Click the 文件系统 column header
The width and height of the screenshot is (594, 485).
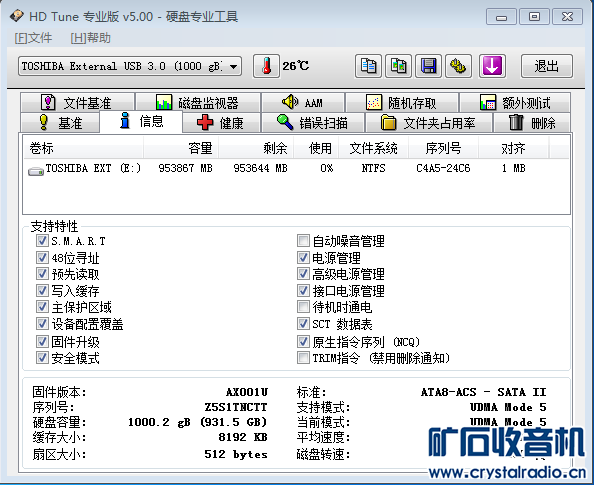(x=374, y=148)
